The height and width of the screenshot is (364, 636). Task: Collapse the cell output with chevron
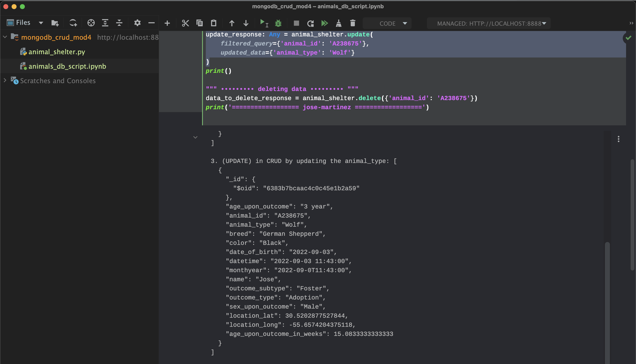(x=195, y=137)
